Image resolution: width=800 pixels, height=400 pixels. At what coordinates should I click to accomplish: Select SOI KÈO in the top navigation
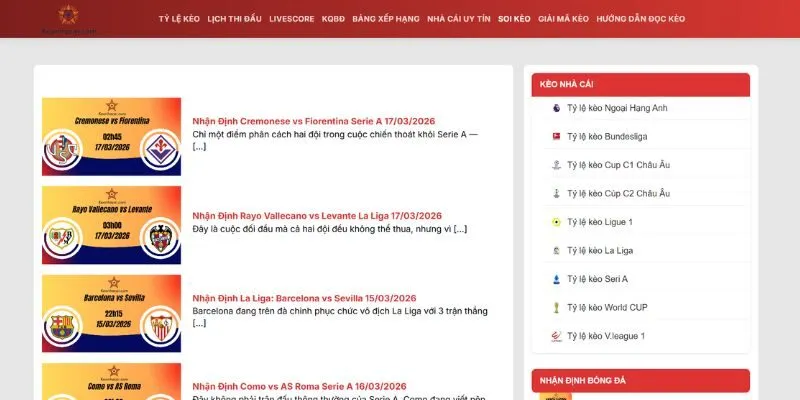[514, 19]
